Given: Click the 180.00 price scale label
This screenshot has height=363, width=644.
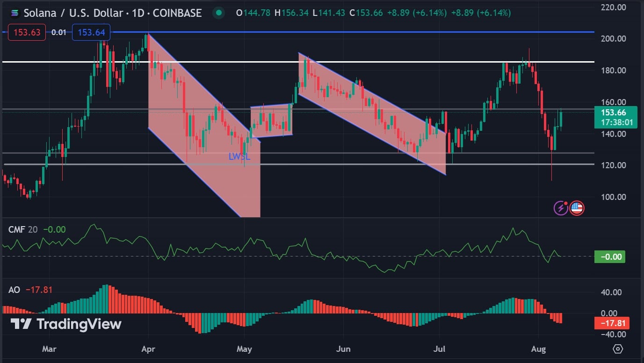Looking at the screenshot, I should click(x=613, y=71).
